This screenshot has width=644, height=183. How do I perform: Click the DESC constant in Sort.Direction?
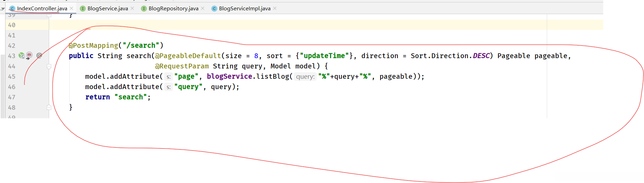click(x=481, y=56)
